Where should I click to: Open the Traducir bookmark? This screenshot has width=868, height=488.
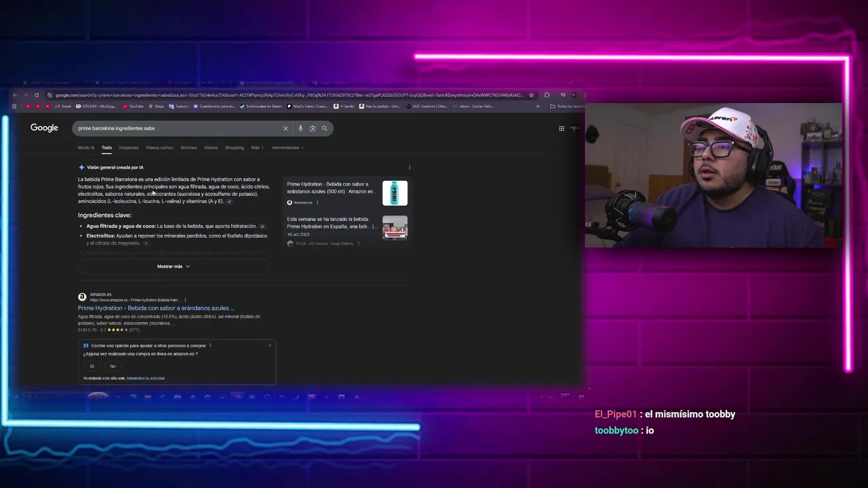[179, 106]
